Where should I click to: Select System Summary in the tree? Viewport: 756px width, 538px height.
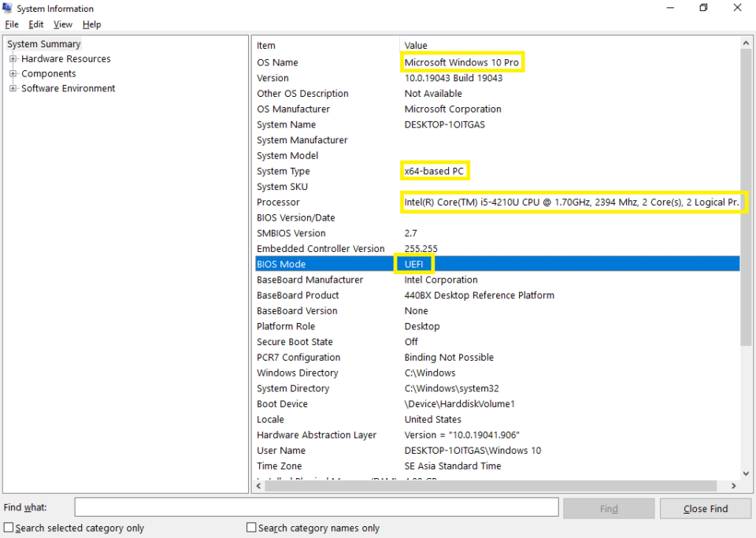point(43,44)
